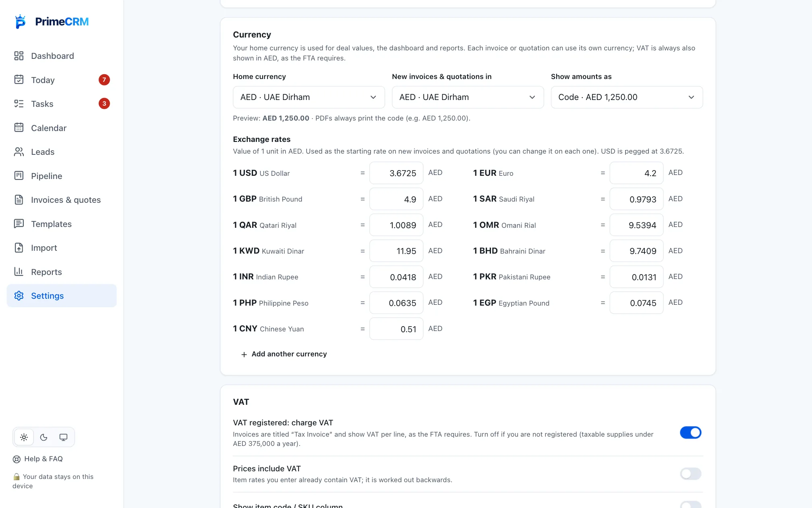Viewport: 812px width, 508px height.
Task: Click the Reports bar chart icon
Action: point(19,271)
